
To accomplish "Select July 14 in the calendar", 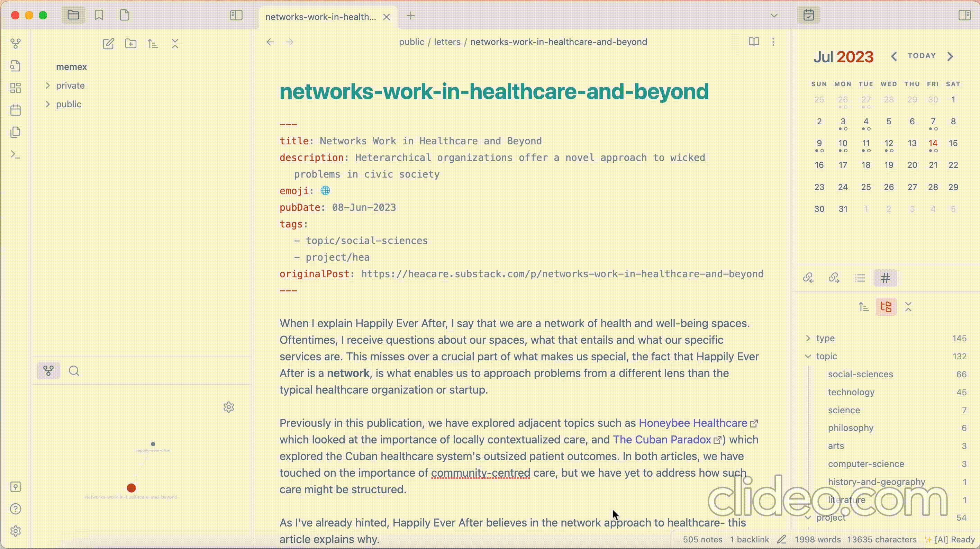I will pyautogui.click(x=933, y=143).
